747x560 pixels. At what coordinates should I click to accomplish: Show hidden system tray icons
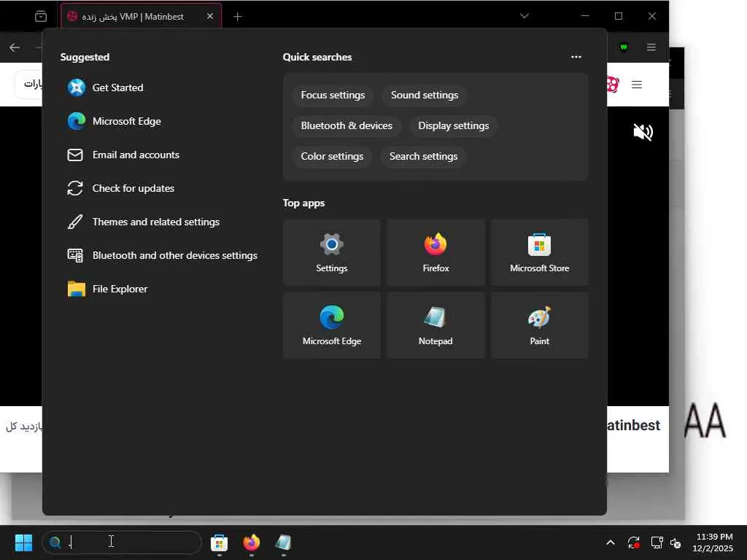click(x=611, y=542)
